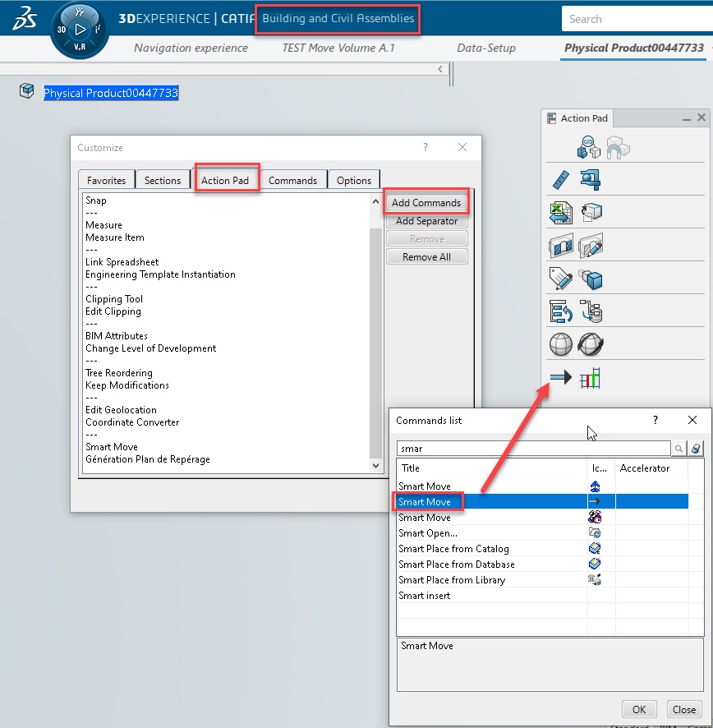Click the Link Spreadsheet Excel icon
This screenshot has width=713, height=728.
pyautogui.click(x=561, y=213)
